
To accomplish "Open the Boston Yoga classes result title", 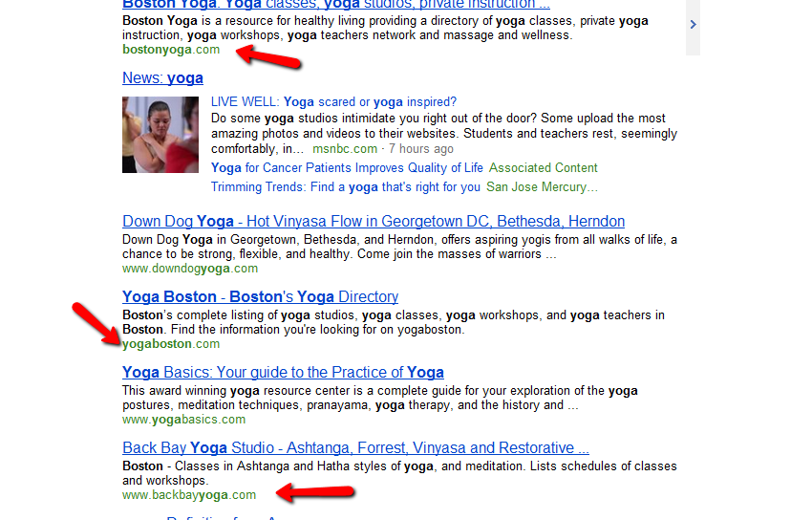I will click(336, 5).
